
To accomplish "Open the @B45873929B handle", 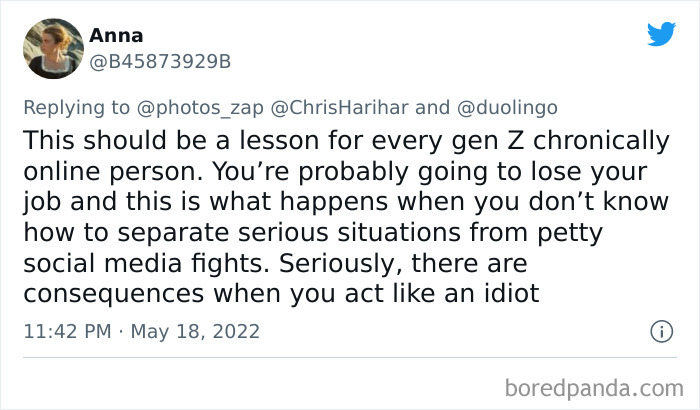I will pyautogui.click(x=160, y=62).
